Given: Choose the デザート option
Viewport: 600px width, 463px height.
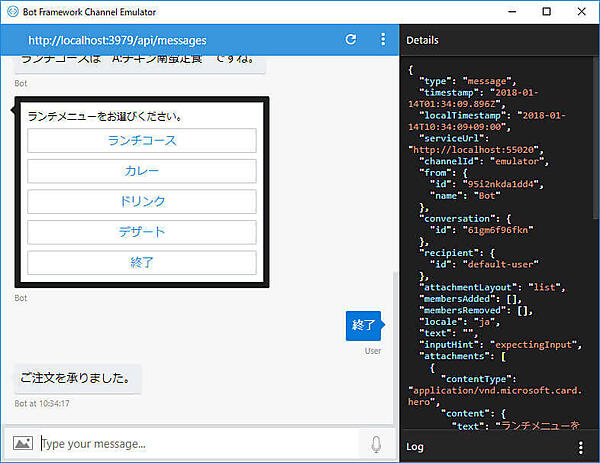Looking at the screenshot, I should [142, 232].
